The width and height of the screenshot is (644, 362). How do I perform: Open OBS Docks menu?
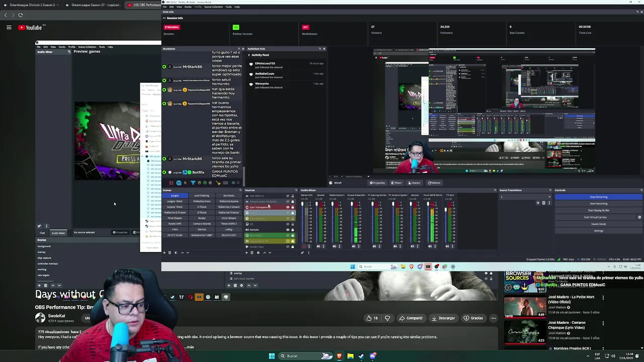tap(188, 7)
